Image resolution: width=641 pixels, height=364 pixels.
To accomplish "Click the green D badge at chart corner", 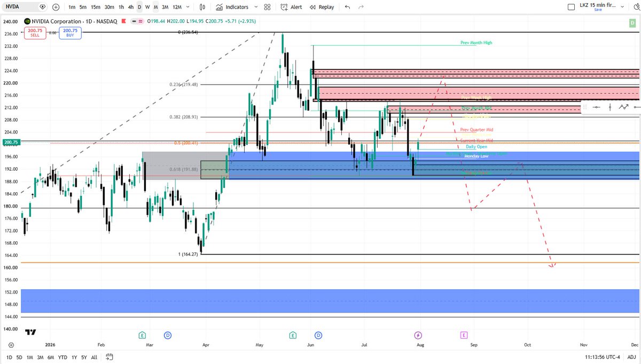I will coord(631,22).
